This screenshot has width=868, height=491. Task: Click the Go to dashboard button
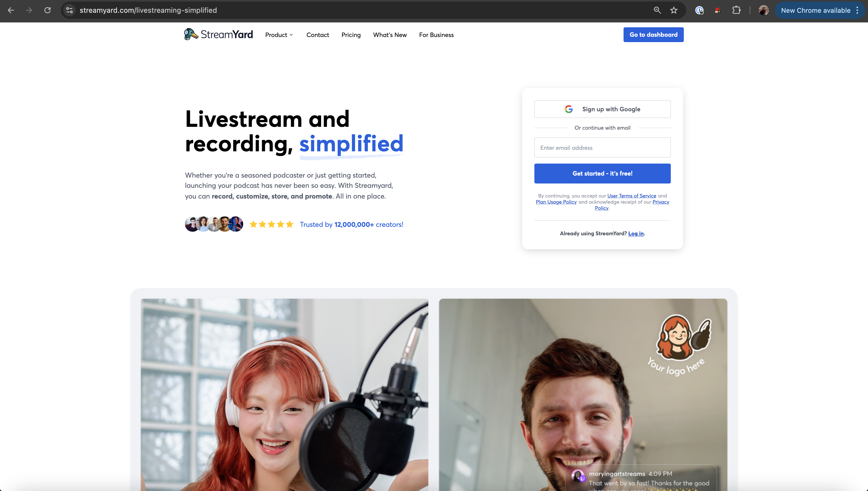pos(653,35)
